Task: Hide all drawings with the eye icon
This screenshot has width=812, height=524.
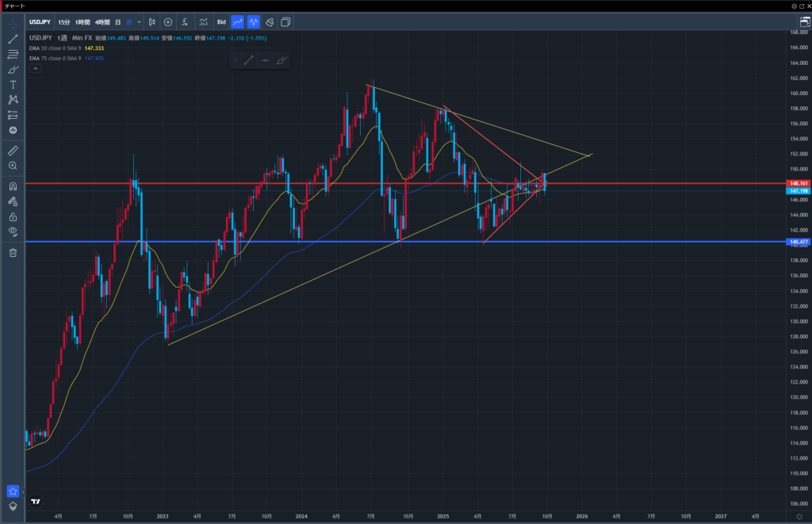Action: click(13, 231)
